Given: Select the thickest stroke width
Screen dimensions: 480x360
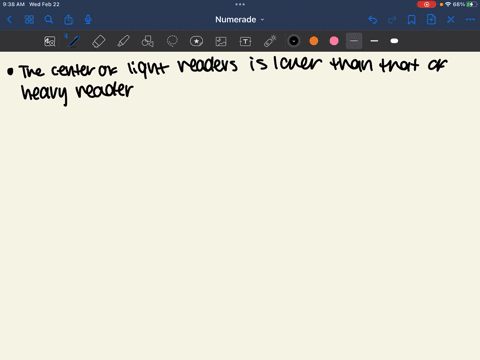Looking at the screenshot, I should [394, 41].
